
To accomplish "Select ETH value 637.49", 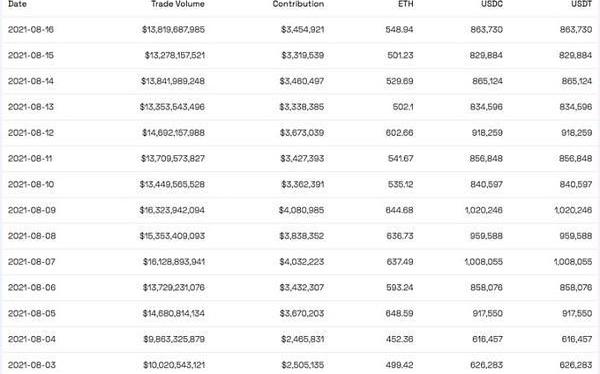I will (400, 262).
